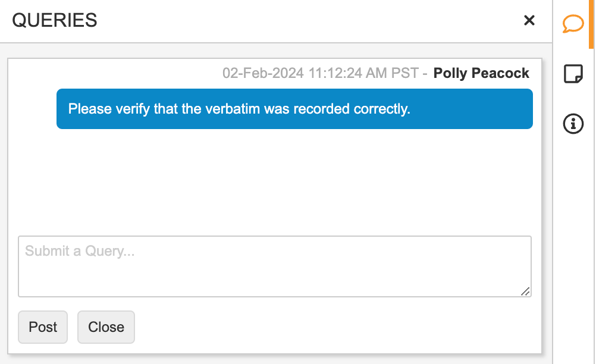The height and width of the screenshot is (364, 596).
Task: Click the 02-Feb-2024 query timestamp
Action: [263, 73]
